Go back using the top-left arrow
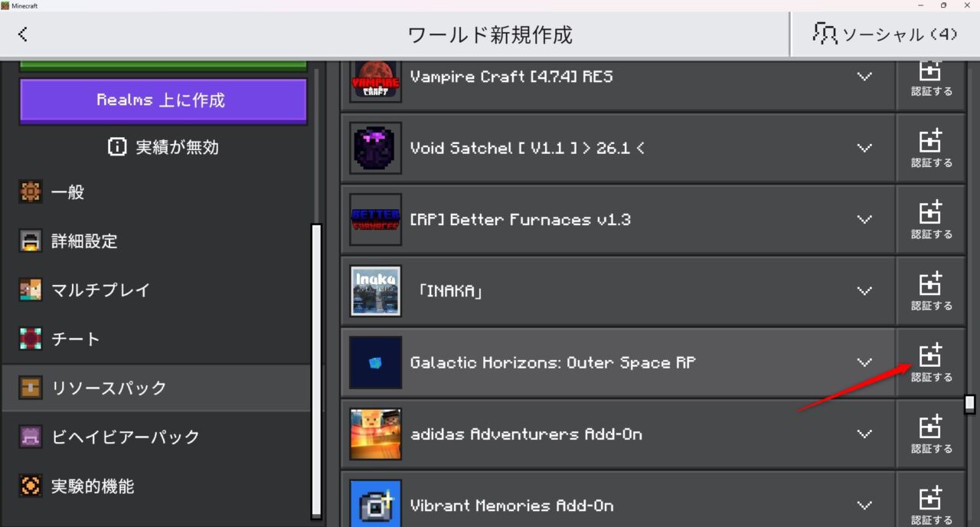The width and height of the screenshot is (980, 527). click(x=22, y=34)
